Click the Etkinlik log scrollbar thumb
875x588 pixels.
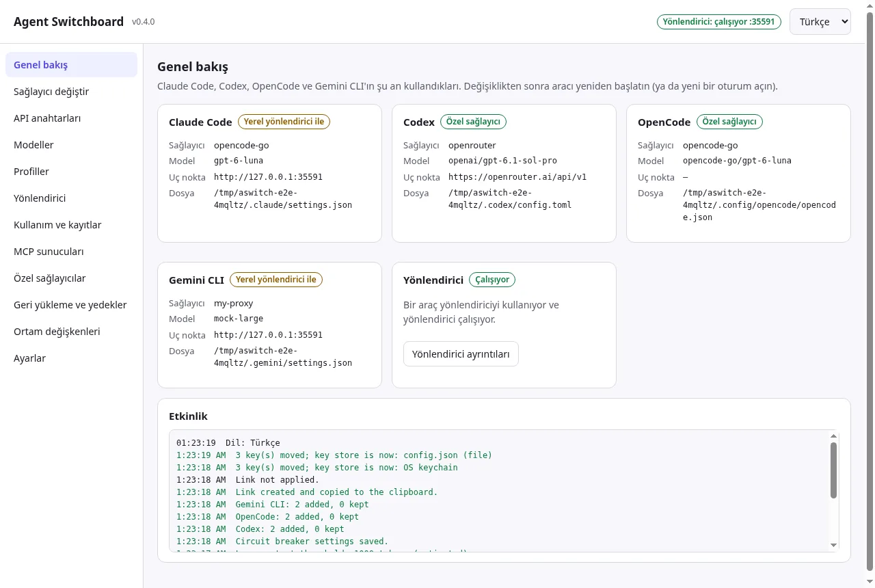coord(833,470)
